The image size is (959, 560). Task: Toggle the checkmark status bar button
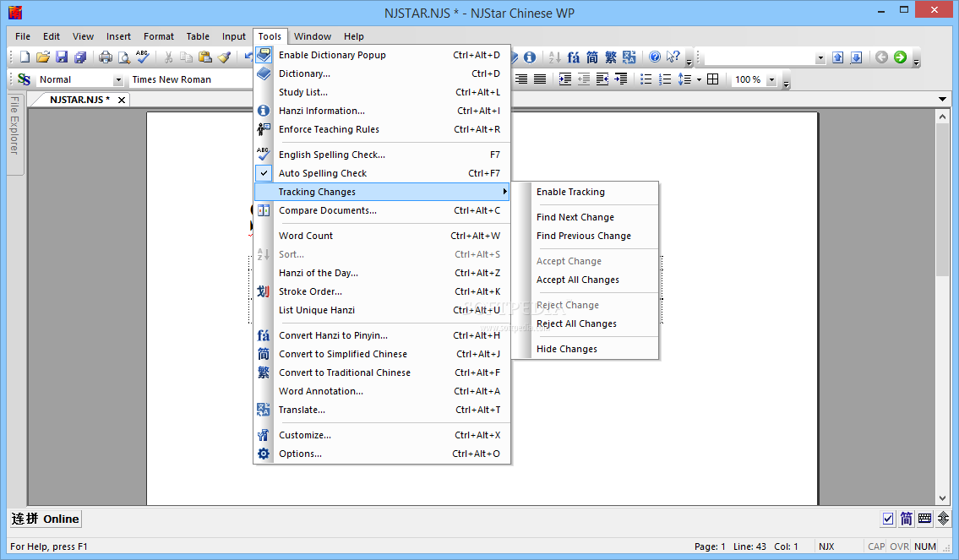click(x=888, y=519)
